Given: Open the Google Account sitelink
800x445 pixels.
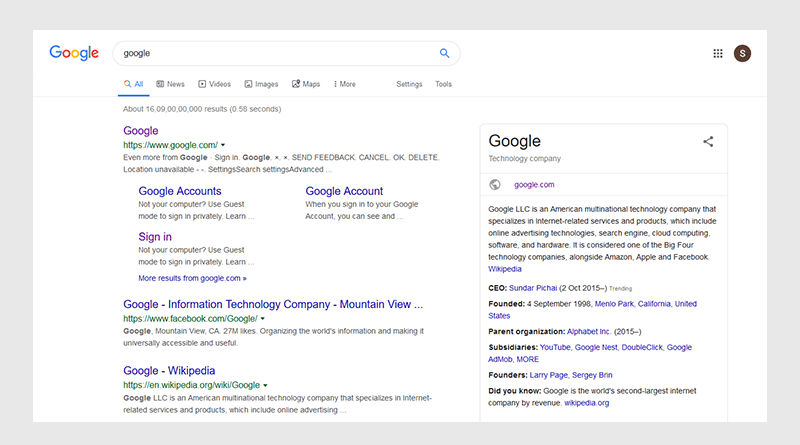Looking at the screenshot, I should click(344, 191).
